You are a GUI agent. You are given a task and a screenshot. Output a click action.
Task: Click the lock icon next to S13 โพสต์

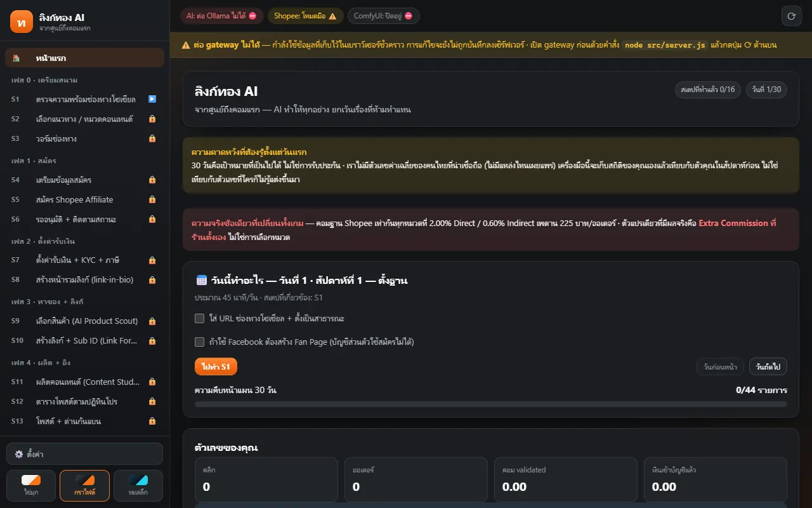[x=152, y=421]
